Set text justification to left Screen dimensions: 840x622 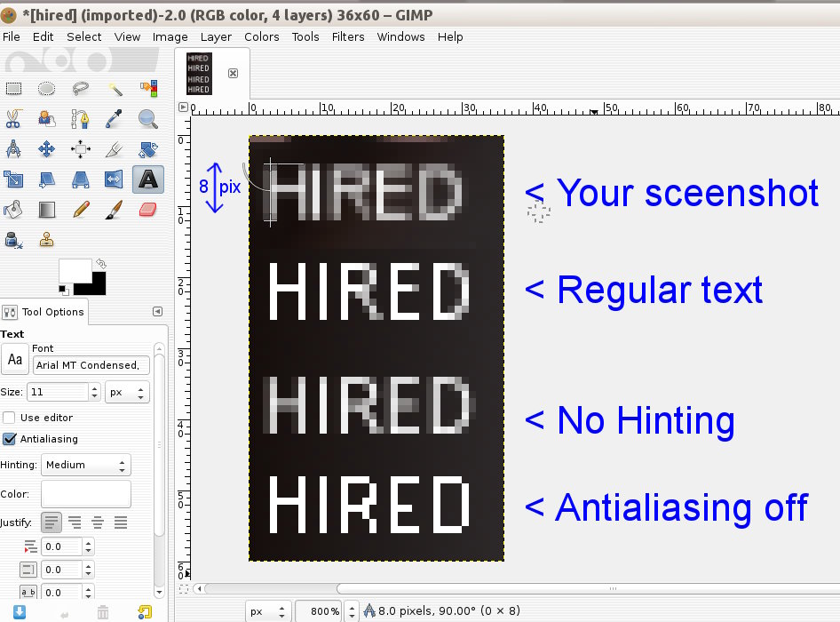[x=52, y=522]
